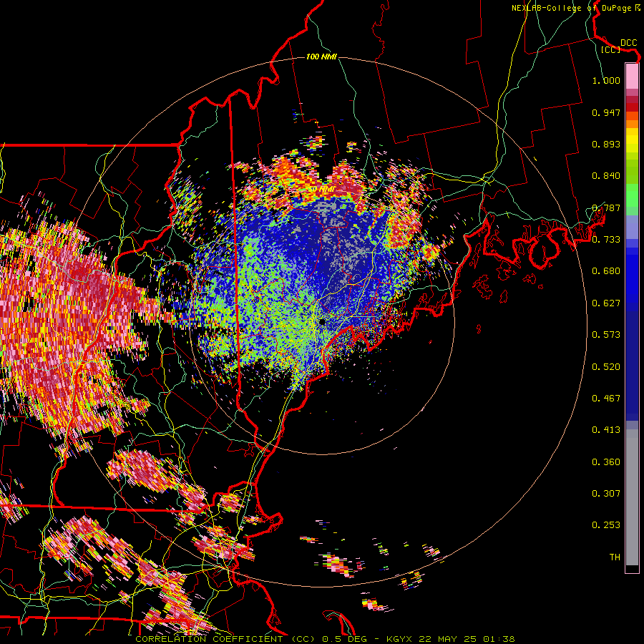Click the 0.947 legend value
This screenshot has width=644, height=644.
pyautogui.click(x=606, y=112)
